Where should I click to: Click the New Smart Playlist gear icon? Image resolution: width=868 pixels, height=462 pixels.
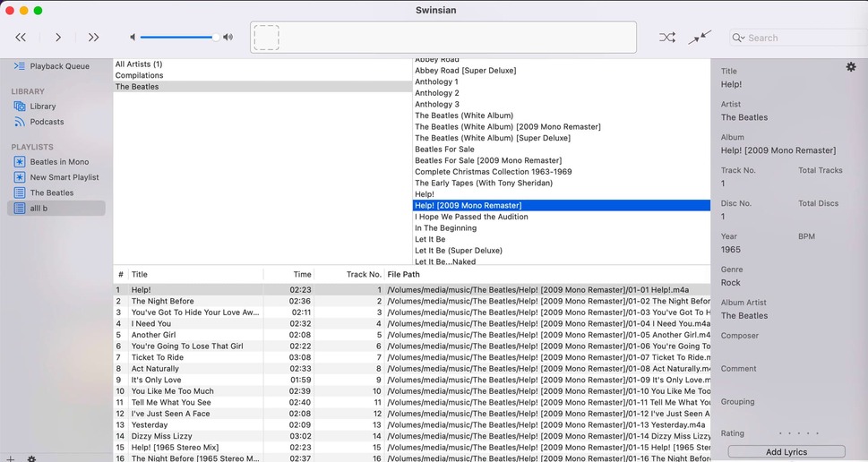[x=20, y=177]
